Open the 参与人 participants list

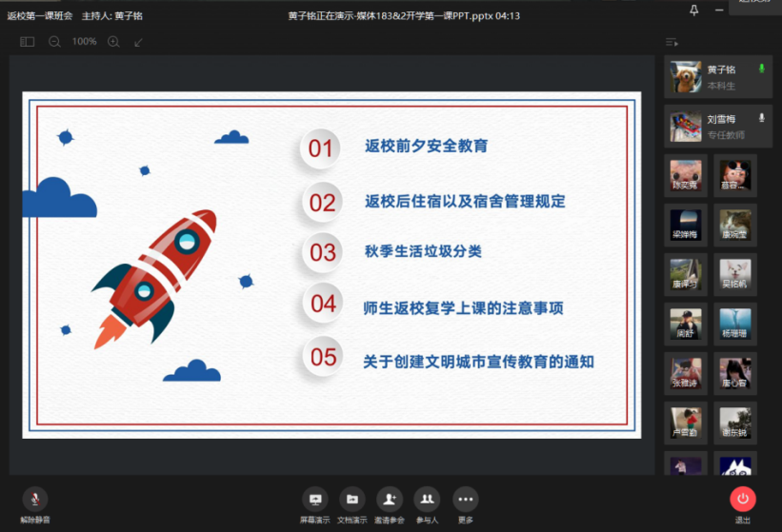pos(427,500)
